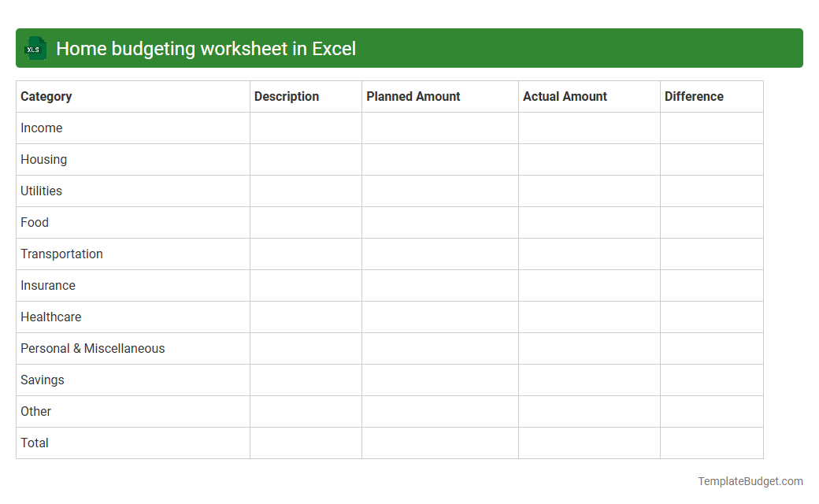Click the Difference column header
This screenshot has width=819, height=504.
tap(694, 96)
